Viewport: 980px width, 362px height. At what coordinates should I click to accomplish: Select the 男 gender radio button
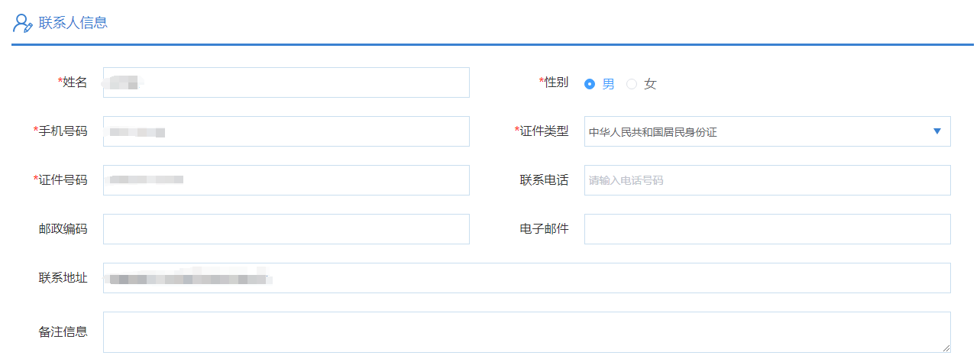pos(590,84)
